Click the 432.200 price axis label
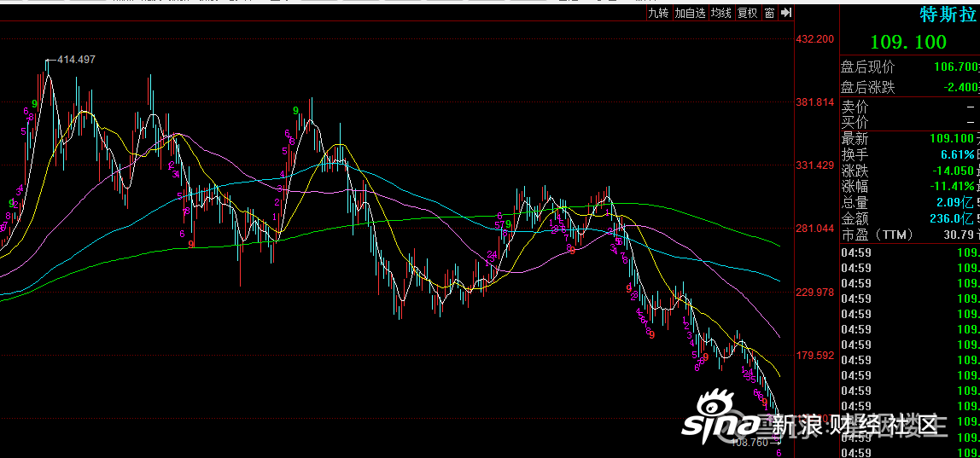980x458 pixels. pos(815,38)
